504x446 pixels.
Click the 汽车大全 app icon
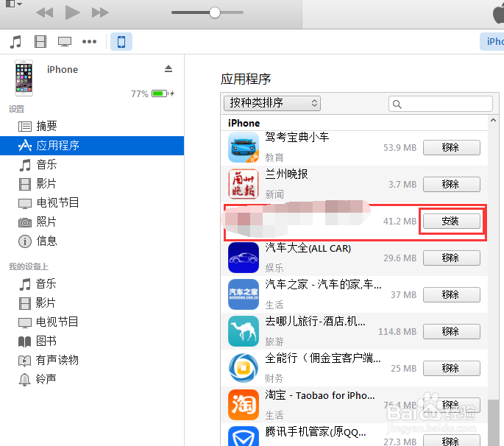pyautogui.click(x=244, y=258)
